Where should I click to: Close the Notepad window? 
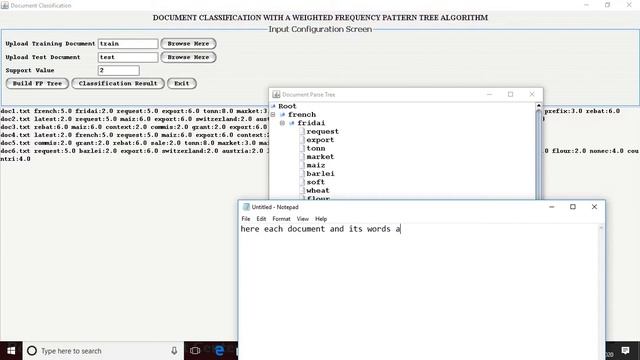(x=594, y=207)
